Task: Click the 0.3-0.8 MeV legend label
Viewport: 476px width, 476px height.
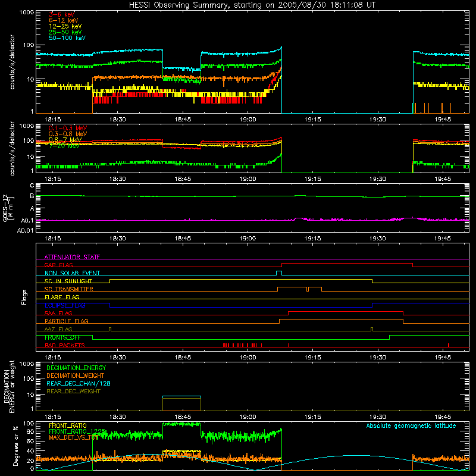Action: (68, 134)
